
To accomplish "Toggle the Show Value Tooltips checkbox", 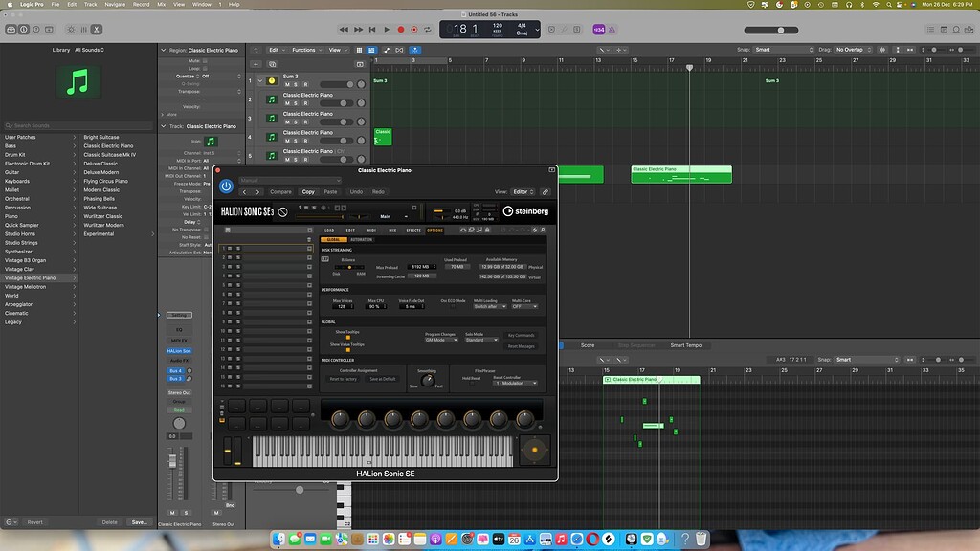I will click(347, 349).
